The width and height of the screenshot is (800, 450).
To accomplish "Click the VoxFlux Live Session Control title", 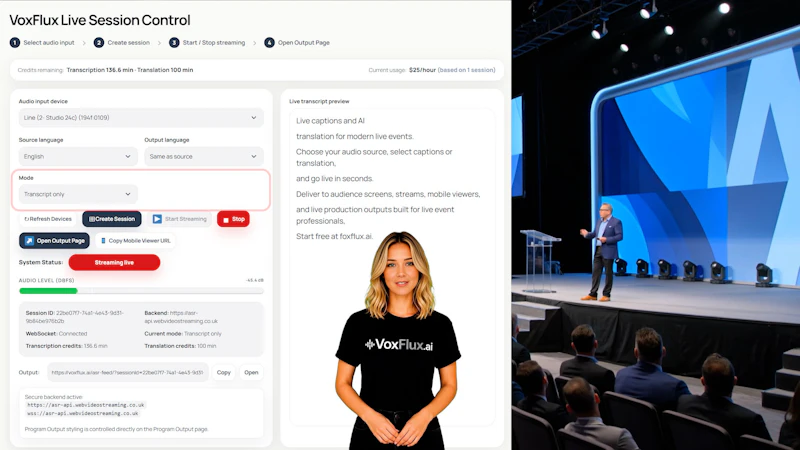I will click(100, 20).
